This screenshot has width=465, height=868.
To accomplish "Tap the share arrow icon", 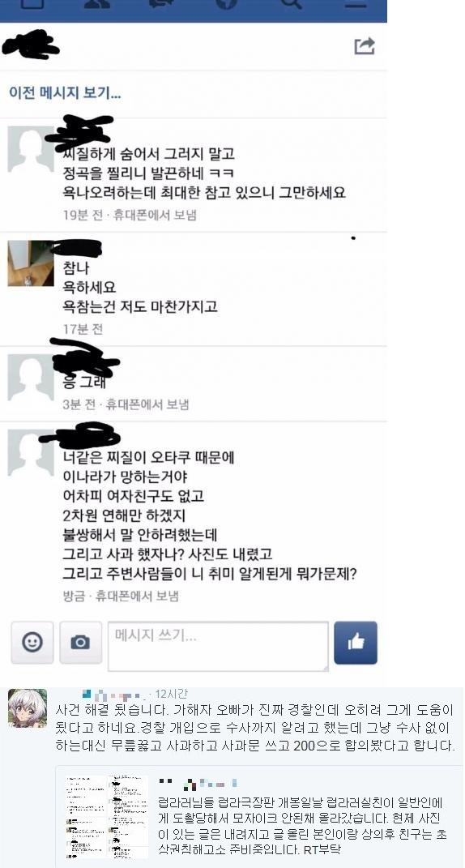I will click(365, 46).
